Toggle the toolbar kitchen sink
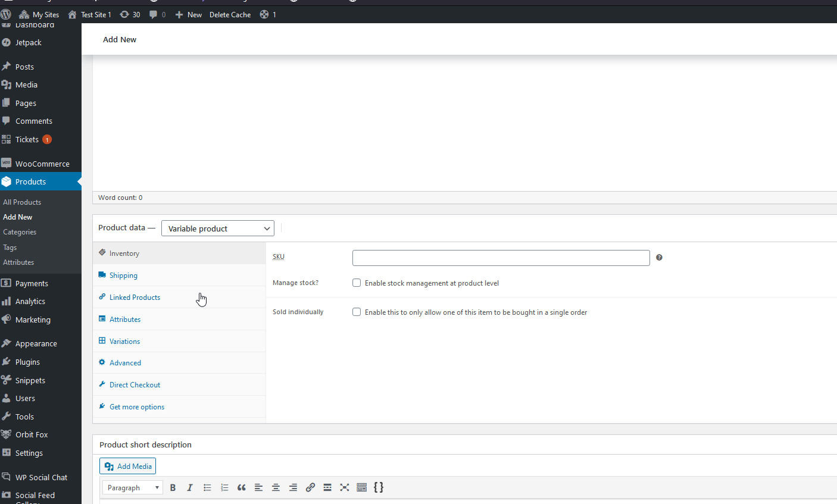This screenshot has width=837, height=504. click(x=361, y=487)
